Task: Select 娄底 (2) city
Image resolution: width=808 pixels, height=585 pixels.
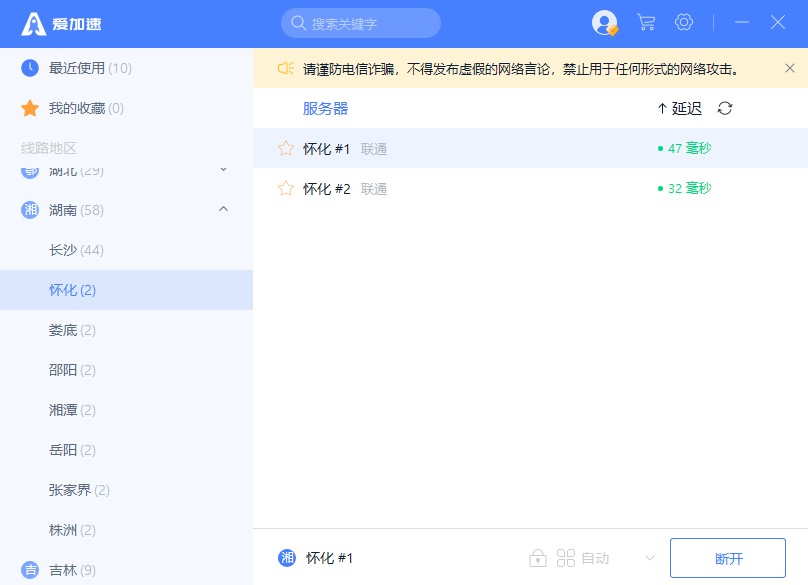Action: (126, 330)
